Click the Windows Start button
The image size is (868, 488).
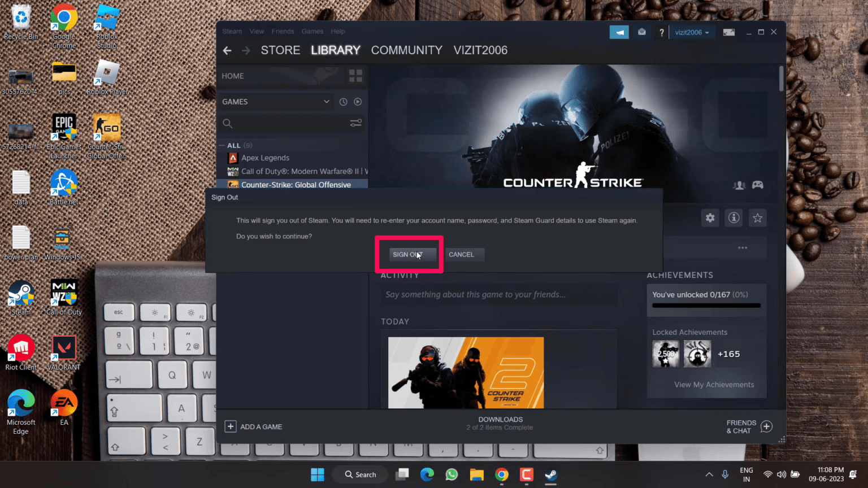[x=318, y=474]
